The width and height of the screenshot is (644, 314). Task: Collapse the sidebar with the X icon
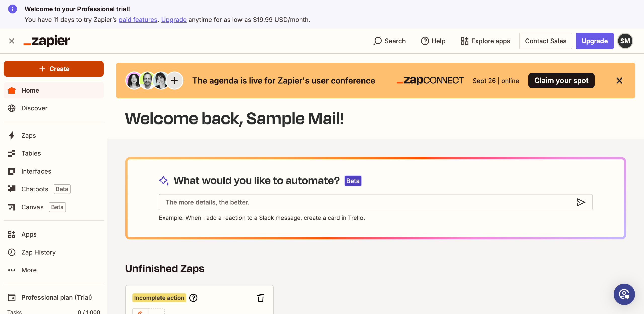(x=12, y=41)
